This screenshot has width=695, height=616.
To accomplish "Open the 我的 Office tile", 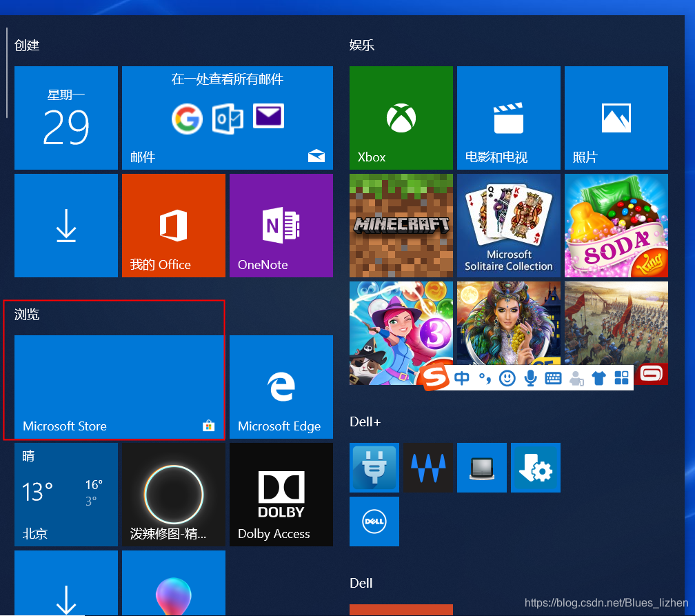I will coord(174,226).
